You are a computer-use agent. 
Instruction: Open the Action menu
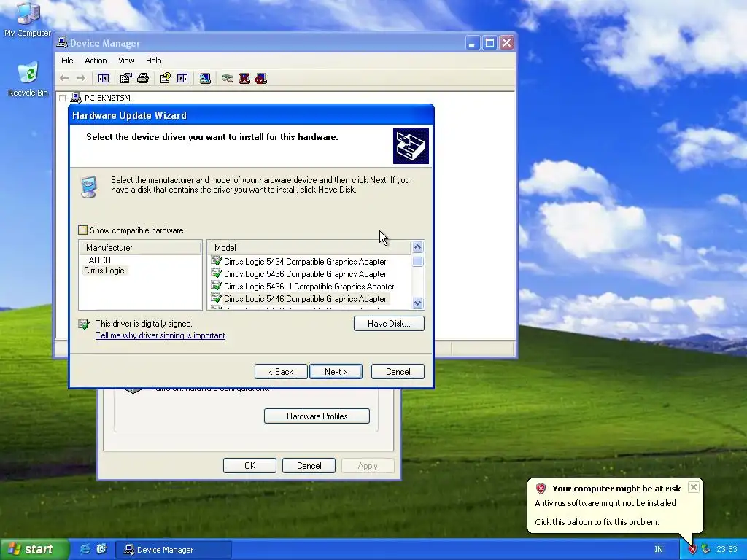[x=96, y=61]
